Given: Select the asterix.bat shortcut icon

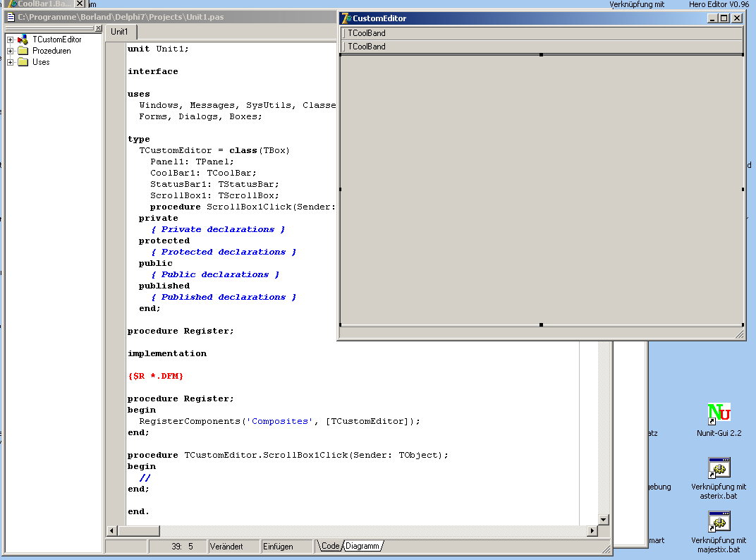Looking at the screenshot, I should coord(719,468).
